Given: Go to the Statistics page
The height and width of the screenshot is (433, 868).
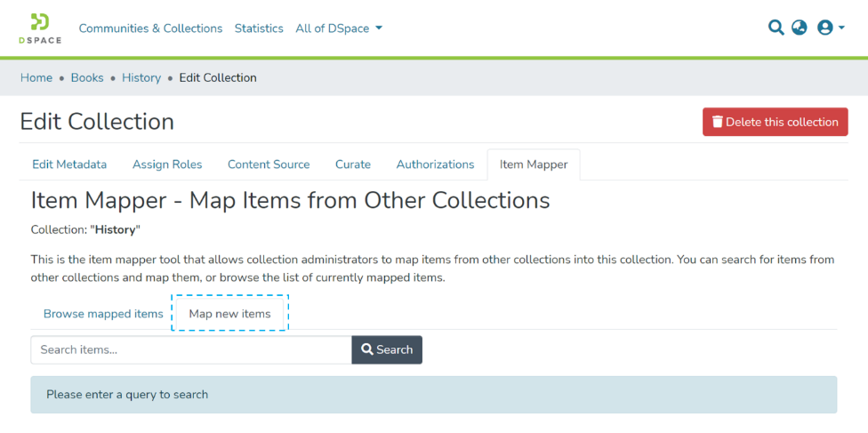Looking at the screenshot, I should pyautogui.click(x=259, y=28).
